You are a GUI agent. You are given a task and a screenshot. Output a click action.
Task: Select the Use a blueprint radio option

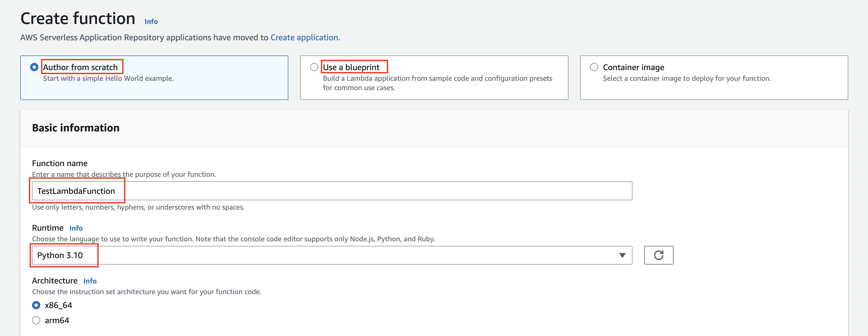[x=314, y=67]
